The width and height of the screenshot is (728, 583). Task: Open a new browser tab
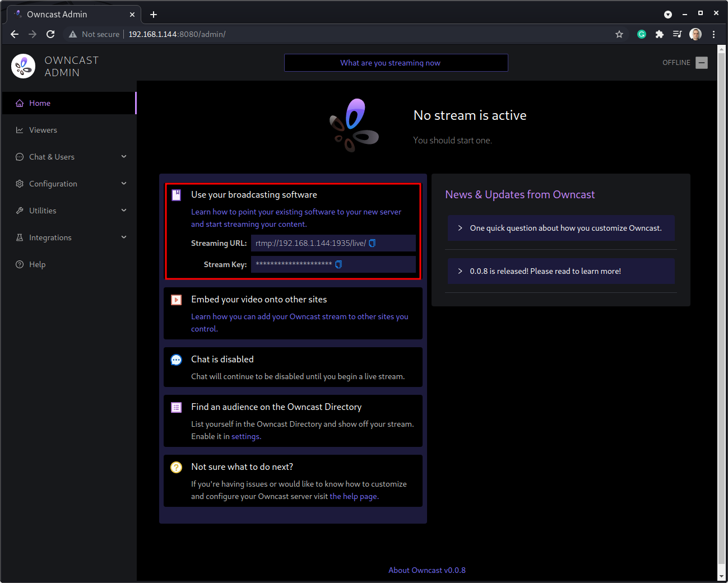pos(154,15)
